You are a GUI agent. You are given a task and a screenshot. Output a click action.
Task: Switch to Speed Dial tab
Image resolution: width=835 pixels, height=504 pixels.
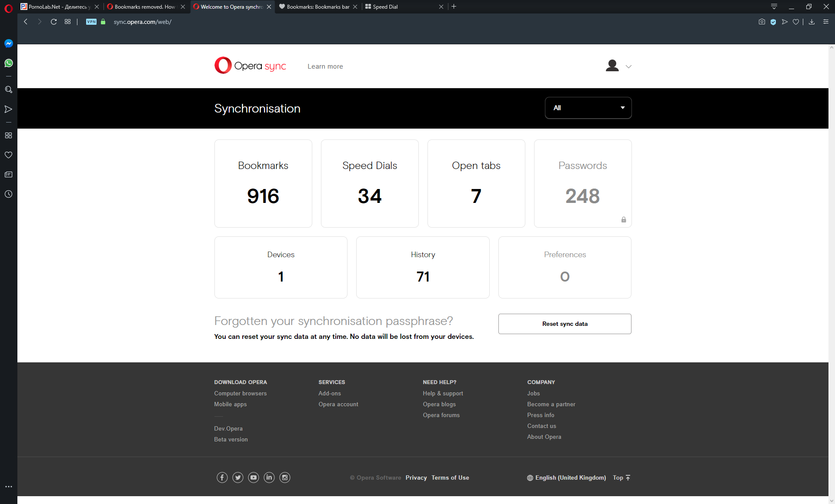click(x=404, y=7)
